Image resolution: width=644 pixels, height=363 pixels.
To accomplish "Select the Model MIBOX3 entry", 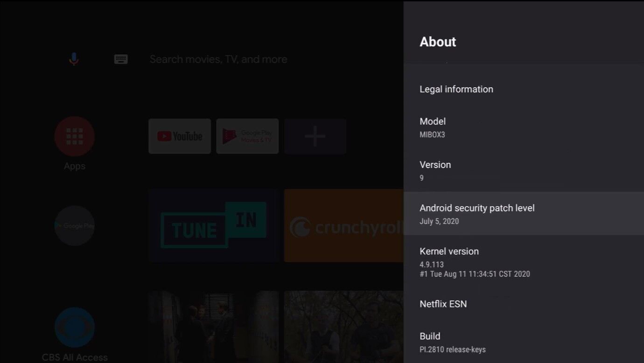I will (524, 127).
